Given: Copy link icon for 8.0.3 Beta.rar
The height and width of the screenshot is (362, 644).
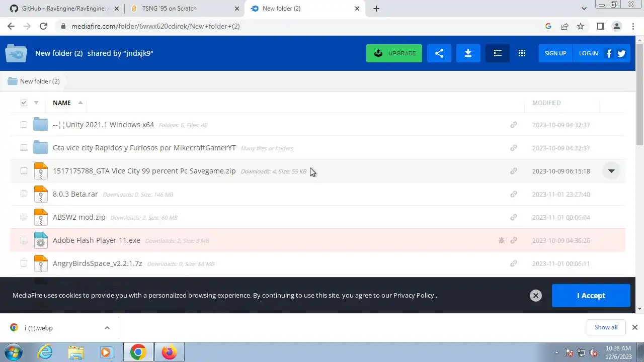Looking at the screenshot, I should [x=514, y=194].
